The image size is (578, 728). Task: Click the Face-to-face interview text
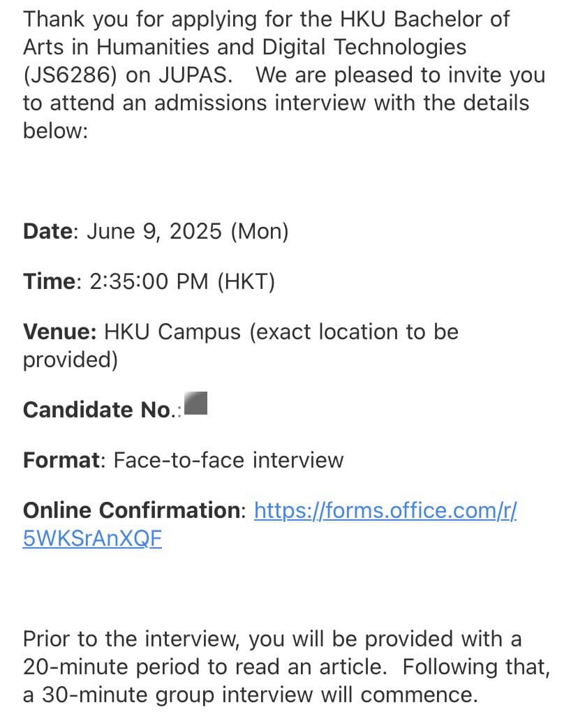228,460
